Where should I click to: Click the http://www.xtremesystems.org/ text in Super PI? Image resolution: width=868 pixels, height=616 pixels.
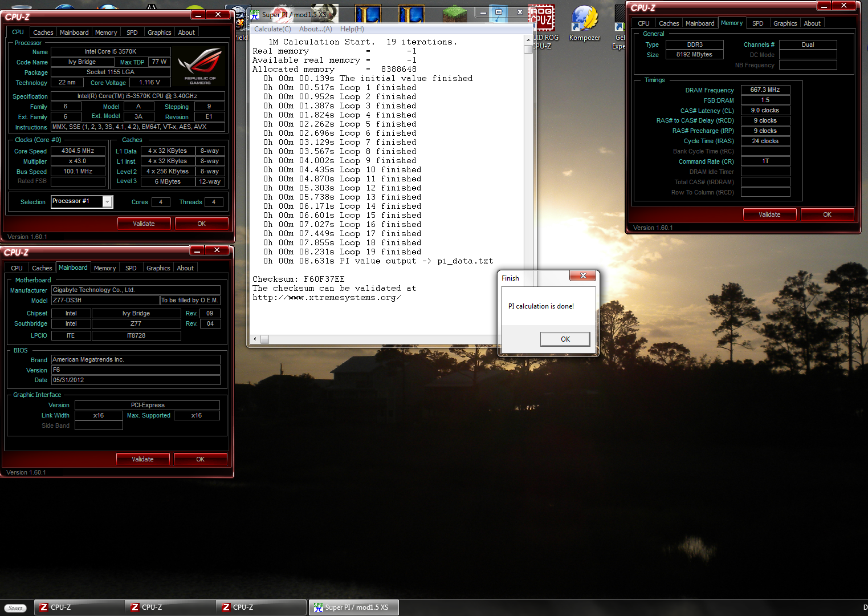point(327,298)
